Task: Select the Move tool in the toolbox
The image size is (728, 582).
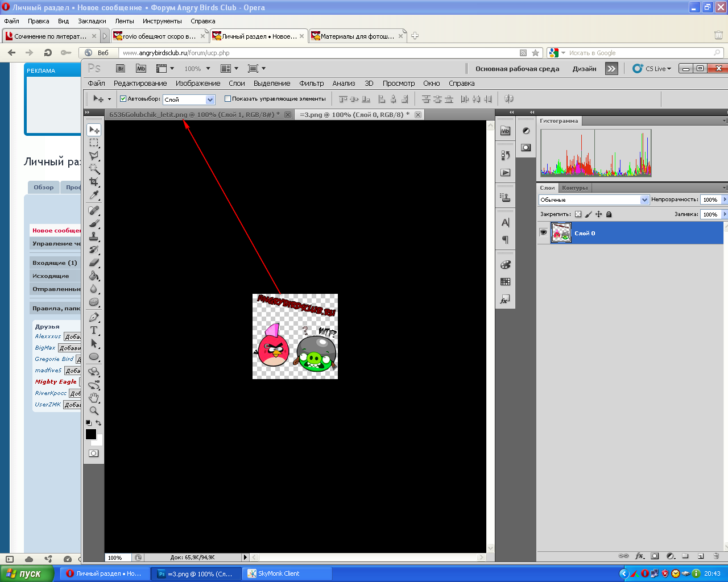Action: coord(94,130)
